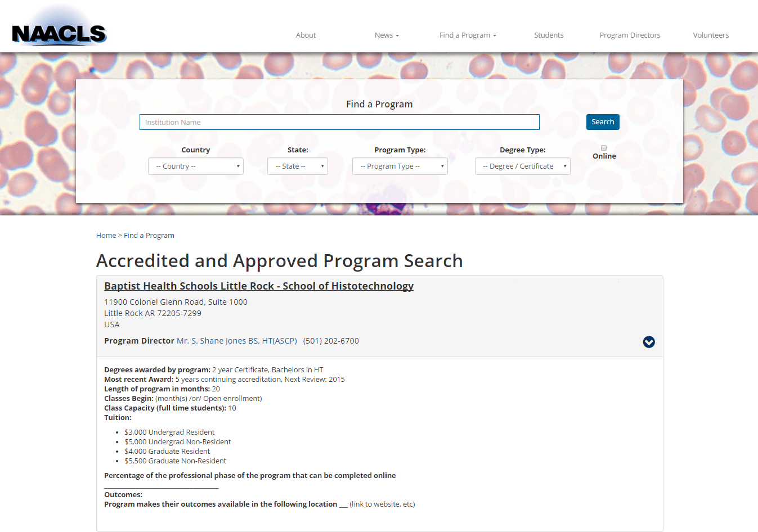Click Find a Program breadcrumb link
This screenshot has width=758, height=532.
149,236
